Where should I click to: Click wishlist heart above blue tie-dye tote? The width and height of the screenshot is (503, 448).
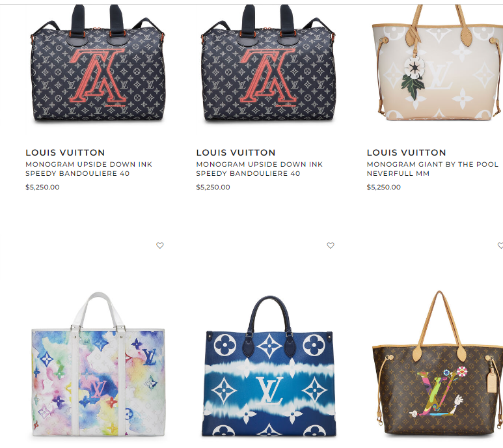pyautogui.click(x=331, y=245)
